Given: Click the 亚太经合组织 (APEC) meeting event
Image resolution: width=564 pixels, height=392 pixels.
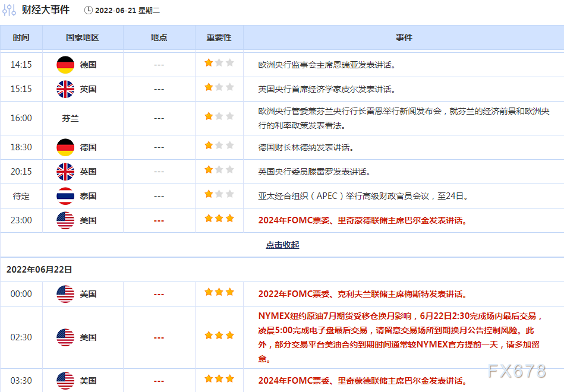Looking at the screenshot, I should (363, 196).
